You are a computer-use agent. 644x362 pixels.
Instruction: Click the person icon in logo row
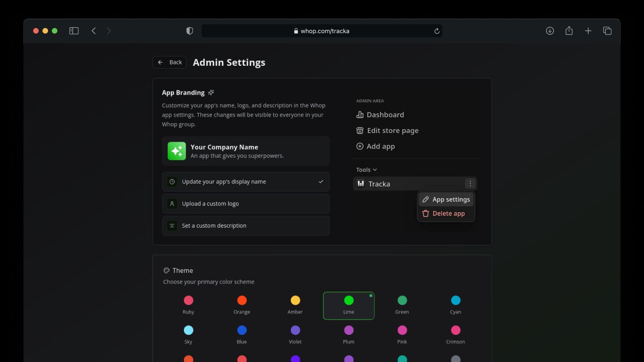[x=172, y=203]
